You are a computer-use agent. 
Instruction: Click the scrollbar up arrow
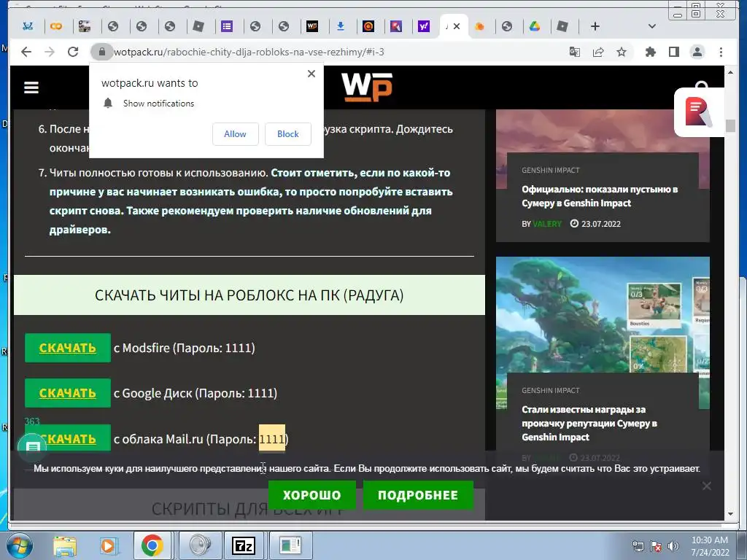(x=730, y=72)
